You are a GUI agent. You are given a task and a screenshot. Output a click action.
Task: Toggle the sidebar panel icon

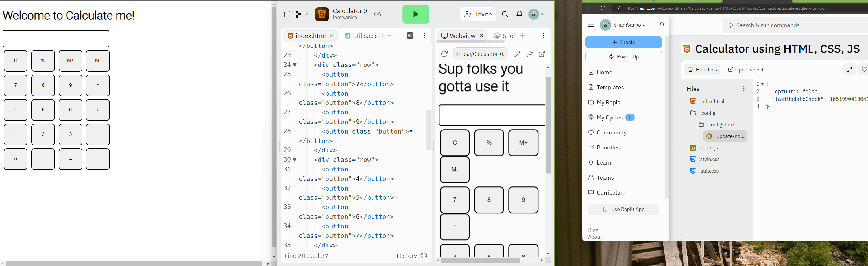tap(287, 14)
